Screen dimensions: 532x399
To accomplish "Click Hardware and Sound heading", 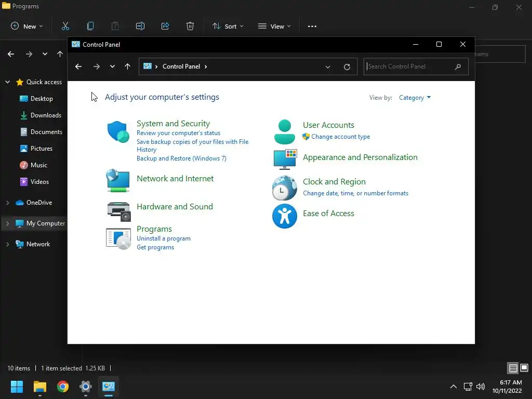I will pos(175,207).
